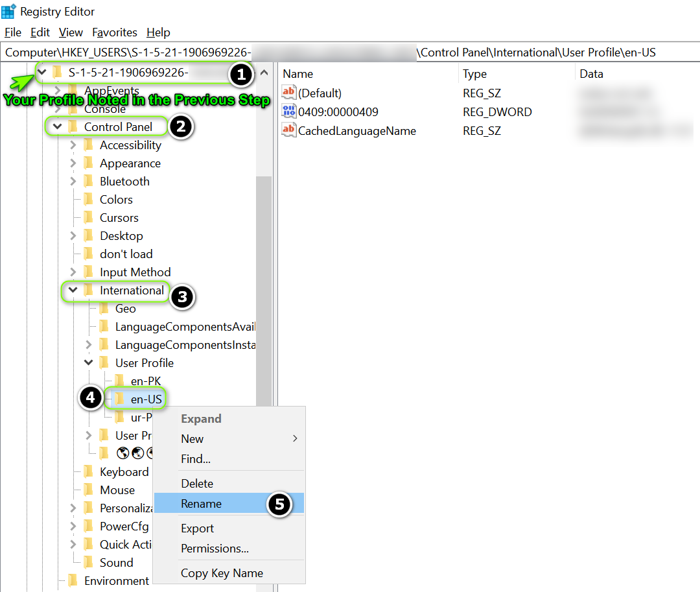Select the Colors tree key

(116, 200)
